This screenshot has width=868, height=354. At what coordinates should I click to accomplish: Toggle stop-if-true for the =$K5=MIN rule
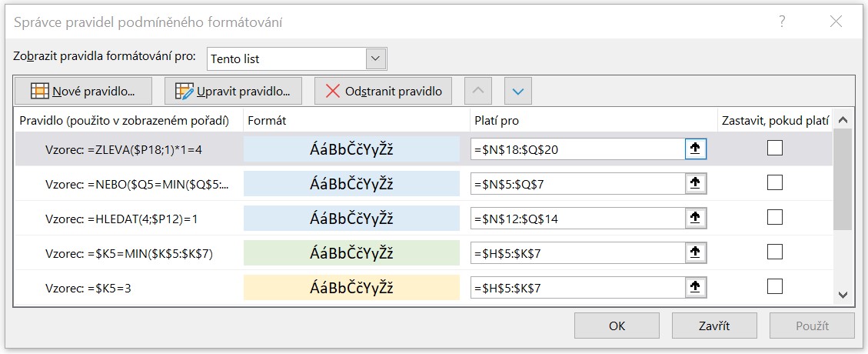(775, 252)
